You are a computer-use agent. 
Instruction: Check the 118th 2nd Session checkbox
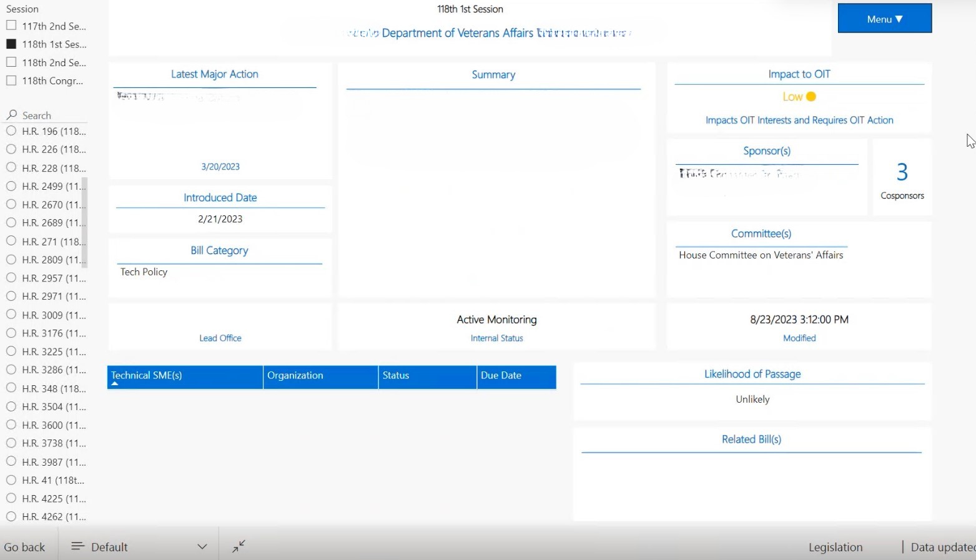click(11, 62)
